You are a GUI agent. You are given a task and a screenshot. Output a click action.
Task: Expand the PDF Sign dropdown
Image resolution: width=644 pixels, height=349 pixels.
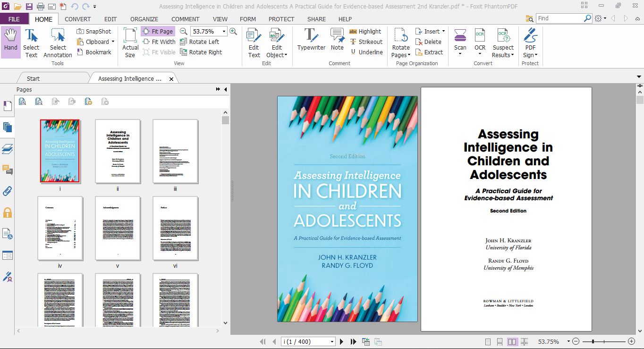click(536, 55)
